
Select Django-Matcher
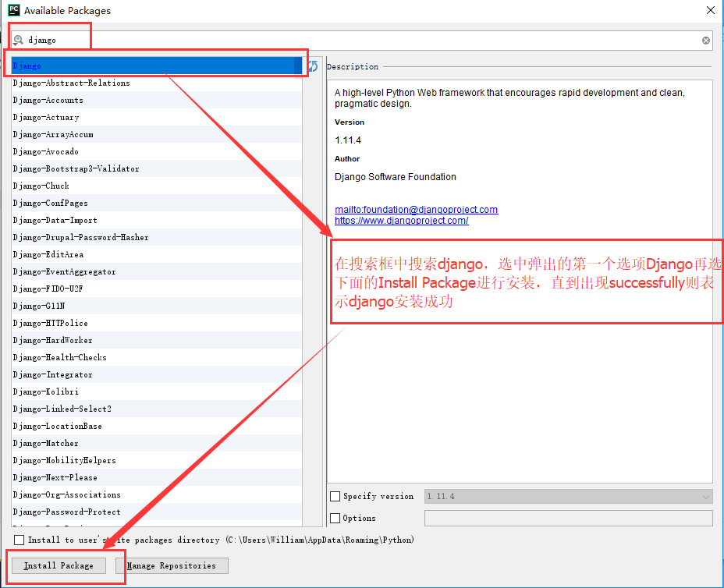pos(157,443)
